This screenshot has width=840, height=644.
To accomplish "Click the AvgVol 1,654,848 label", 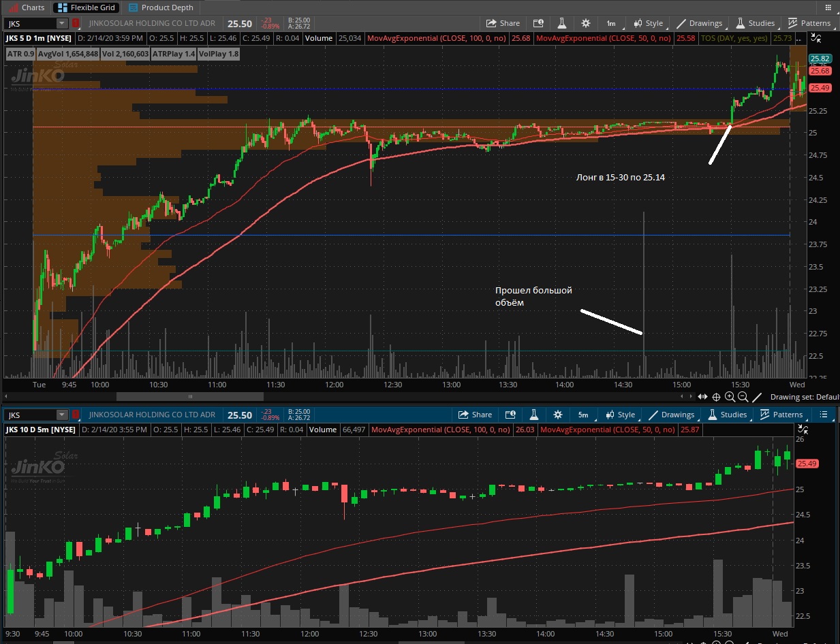I will coord(68,53).
